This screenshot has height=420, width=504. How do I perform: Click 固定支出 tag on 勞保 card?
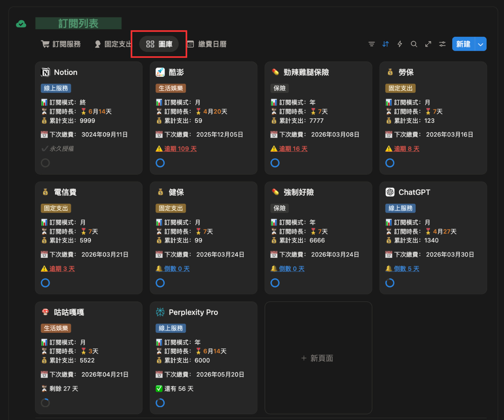(x=400, y=88)
